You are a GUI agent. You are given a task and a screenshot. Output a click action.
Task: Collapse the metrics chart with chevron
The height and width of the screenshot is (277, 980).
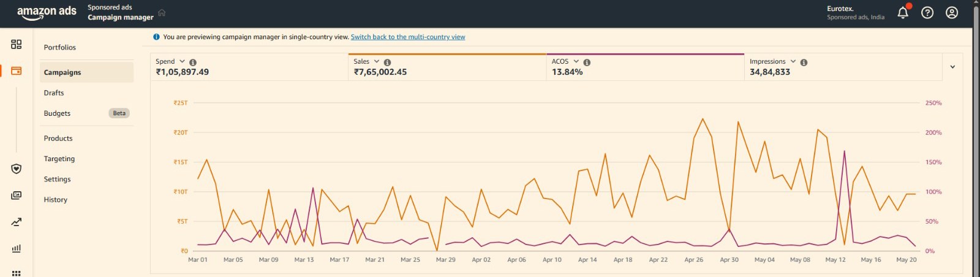952,67
